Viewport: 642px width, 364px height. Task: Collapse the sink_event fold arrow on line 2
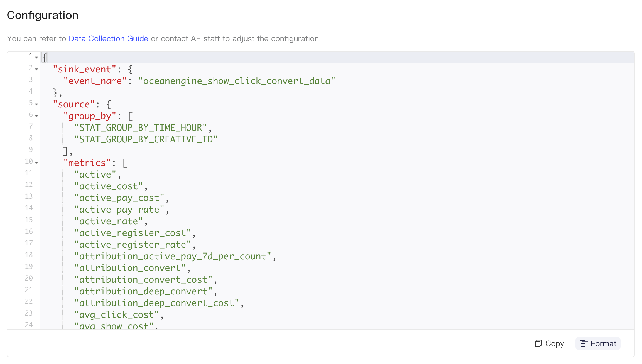pos(36,69)
